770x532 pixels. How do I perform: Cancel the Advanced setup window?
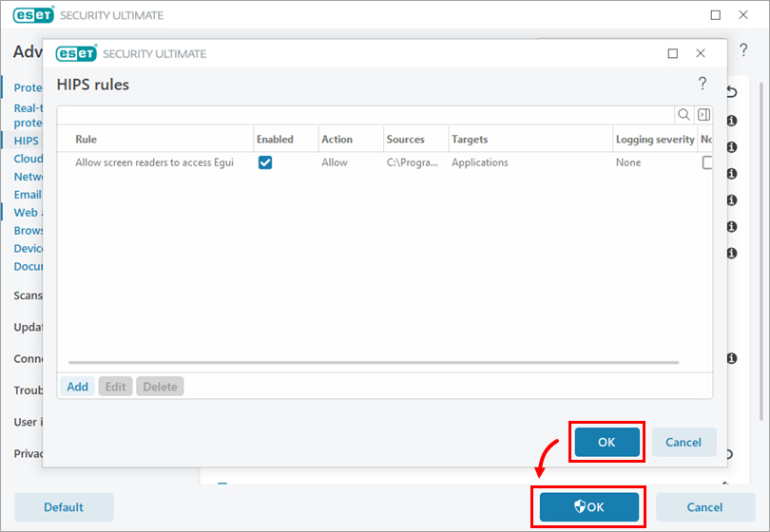point(704,507)
